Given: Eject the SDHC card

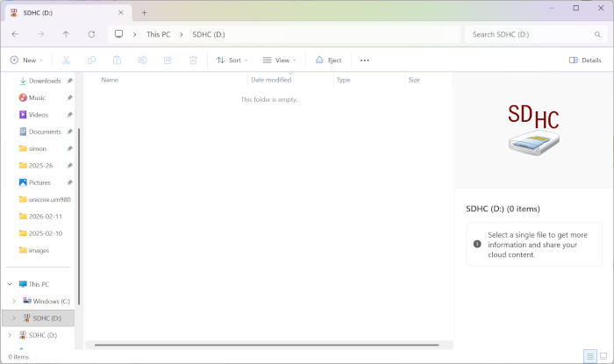Looking at the screenshot, I should [x=329, y=61].
